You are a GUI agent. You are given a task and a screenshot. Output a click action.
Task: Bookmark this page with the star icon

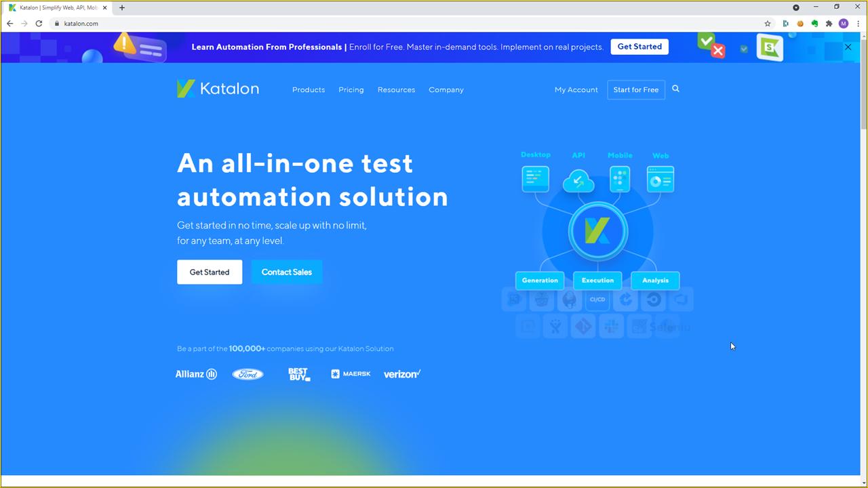768,23
